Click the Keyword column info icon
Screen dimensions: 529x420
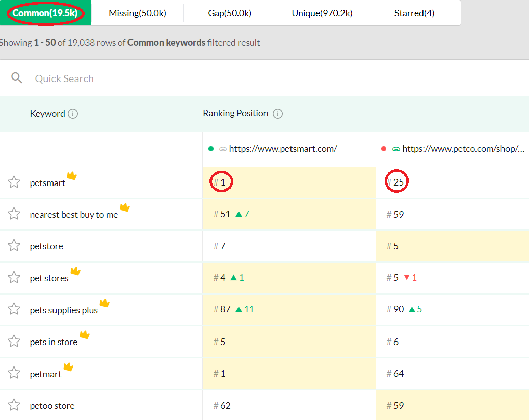click(x=73, y=114)
